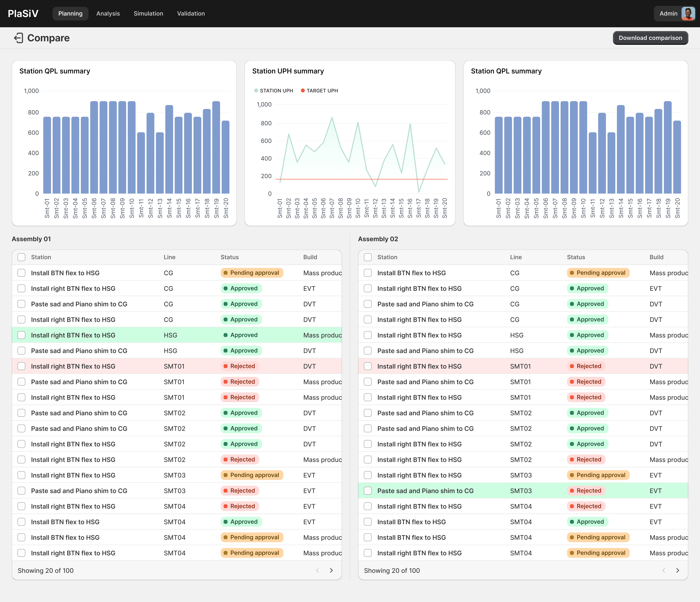Select checkbox for Assembly 02 highlighted SMT03 Rejected row

tap(368, 490)
